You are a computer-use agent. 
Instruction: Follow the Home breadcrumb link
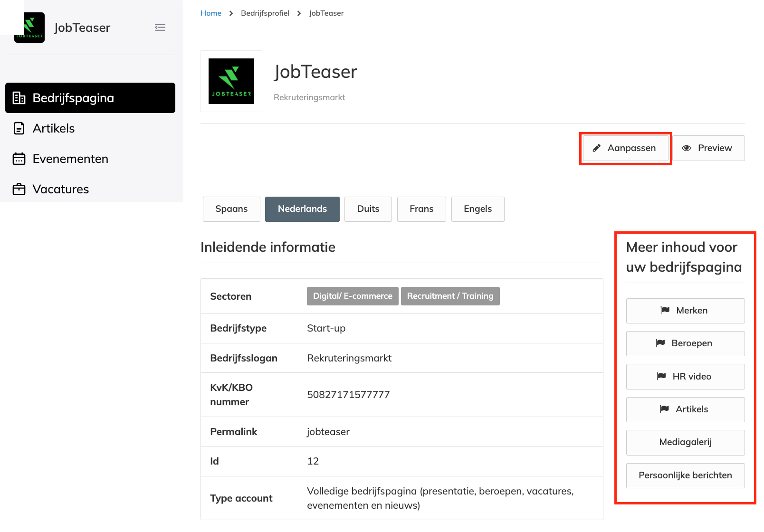click(211, 13)
